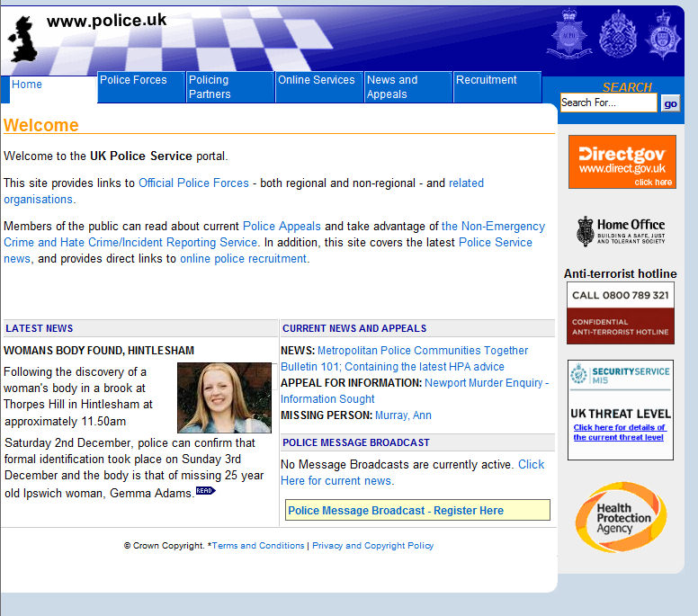
Task: Click the Search For input field
Action: coord(608,103)
